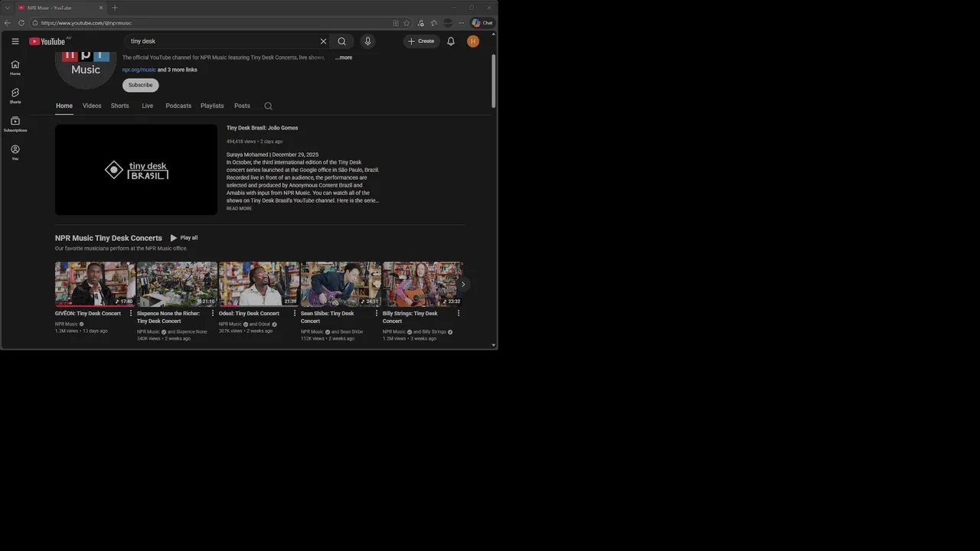This screenshot has height=551, width=980.
Task: Show next videos with the carousel arrow
Action: point(462,284)
